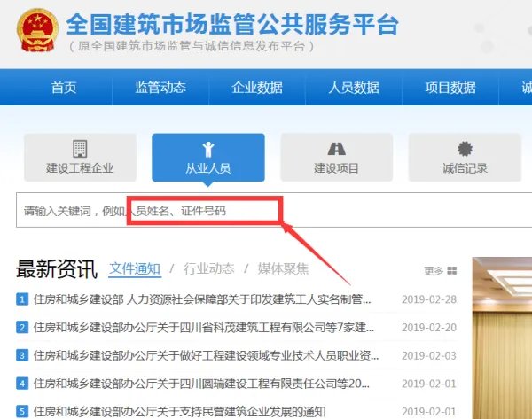Viewport: 532px width, 419px height.
Task: Go to 人员数据 navigation item
Action: (x=354, y=88)
